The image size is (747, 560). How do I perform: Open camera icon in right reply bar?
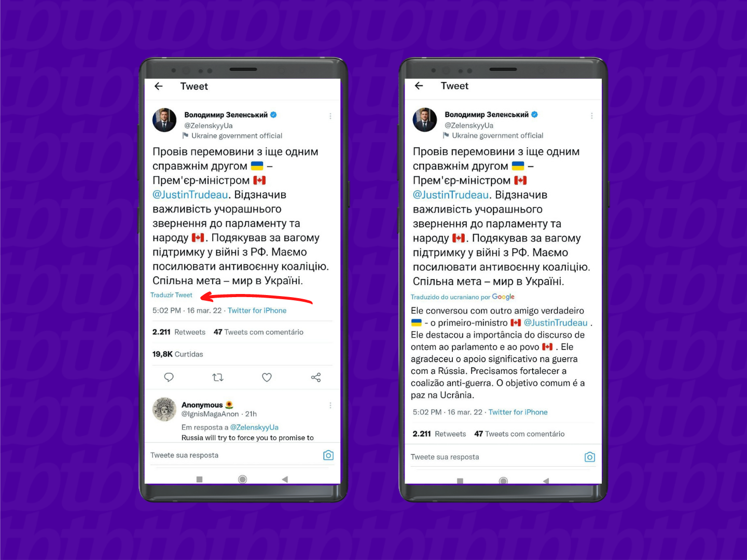[x=590, y=457]
